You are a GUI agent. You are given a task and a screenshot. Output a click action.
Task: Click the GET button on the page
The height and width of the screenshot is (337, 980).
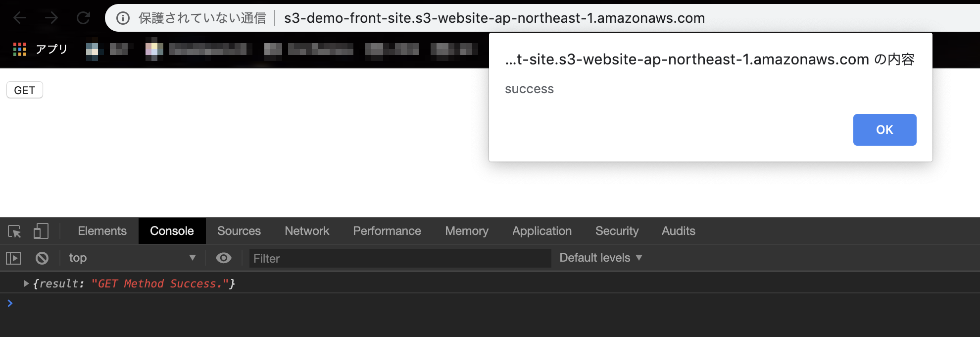point(24,90)
